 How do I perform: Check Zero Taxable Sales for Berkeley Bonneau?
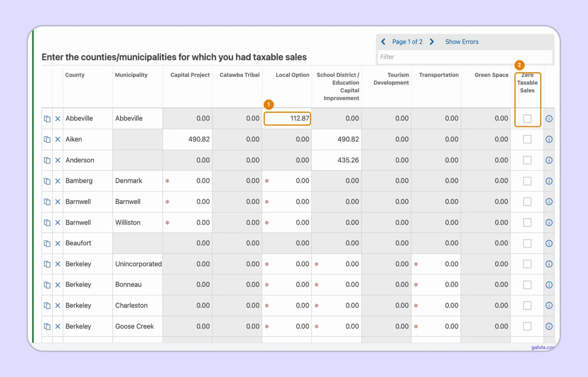527,285
